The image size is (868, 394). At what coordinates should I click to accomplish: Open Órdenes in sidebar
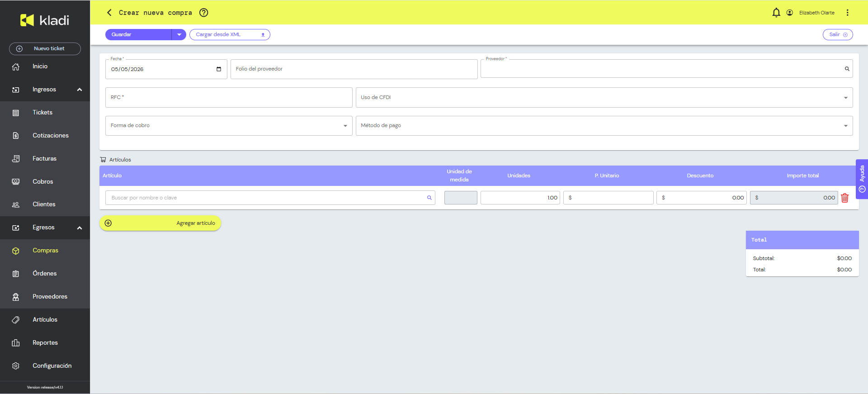pyautogui.click(x=45, y=274)
